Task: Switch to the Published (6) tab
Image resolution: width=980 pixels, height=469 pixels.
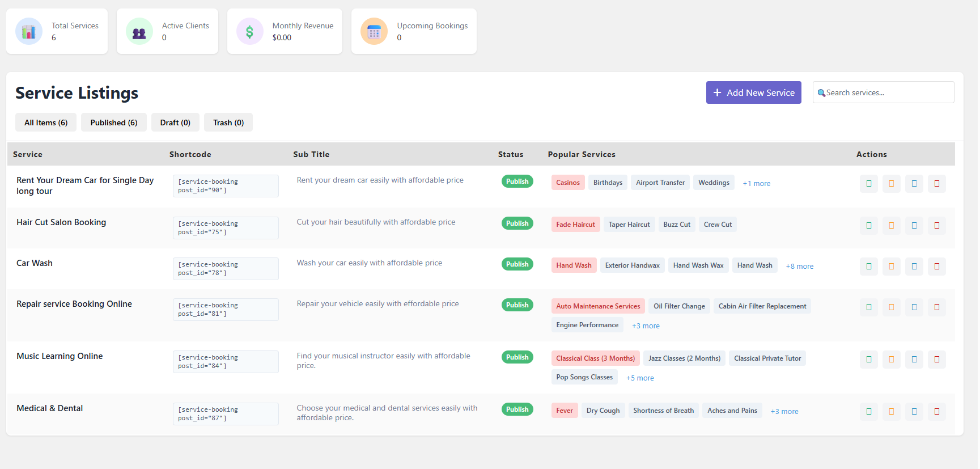Action: coord(113,122)
